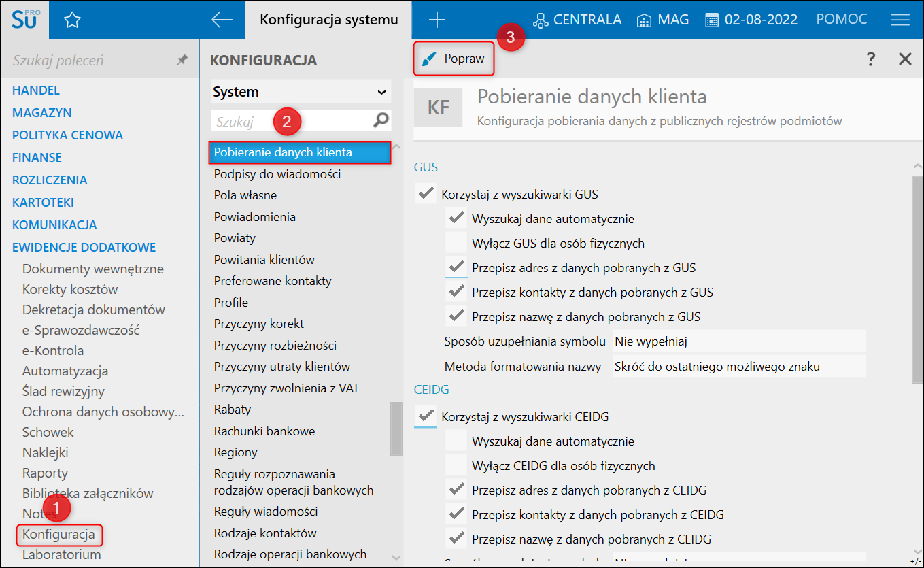Click the Szukaj poleceń search field
Screen dimensions: 924x568
[x=88, y=61]
